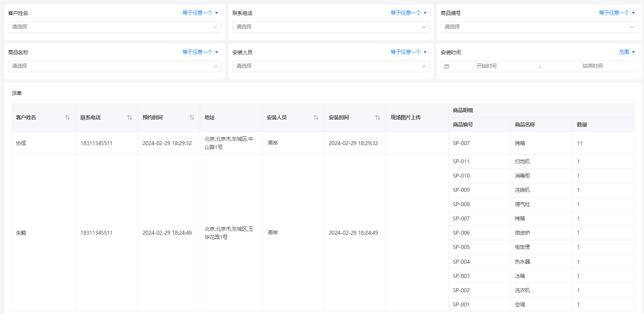The width and height of the screenshot is (644, 314).
Task: Click product code SP-006
Action: point(461,233)
